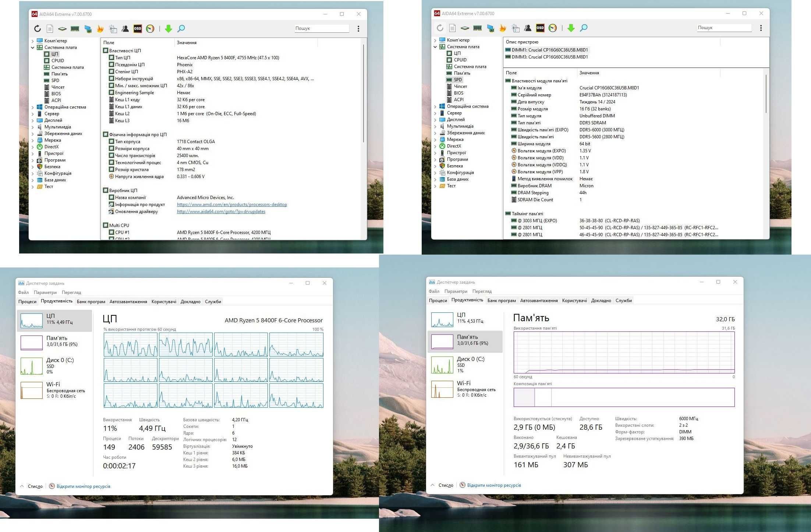Screen dimensions: 811x532
Task: Click CPU chip icon in left AIDA64 toolbar
Action: coord(63,29)
